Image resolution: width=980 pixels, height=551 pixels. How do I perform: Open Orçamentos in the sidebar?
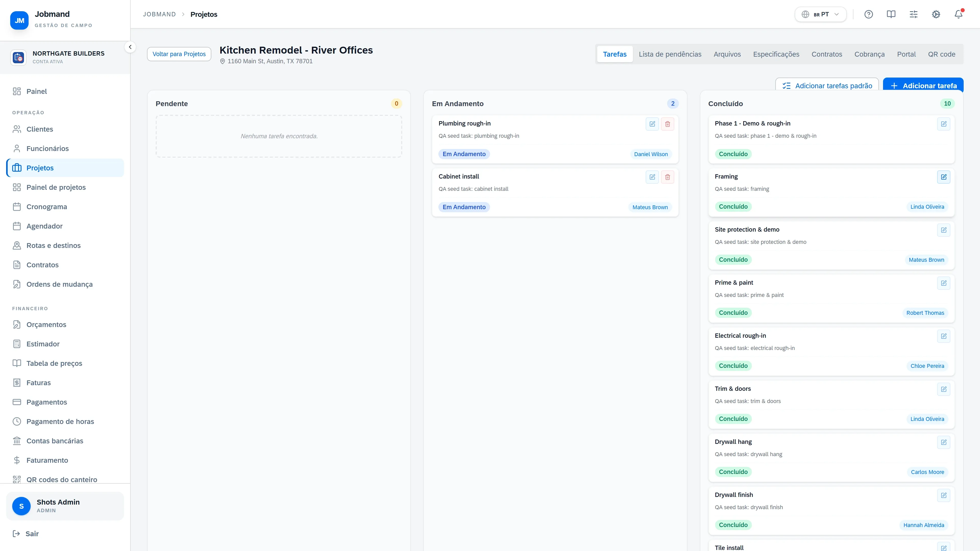tap(65, 324)
